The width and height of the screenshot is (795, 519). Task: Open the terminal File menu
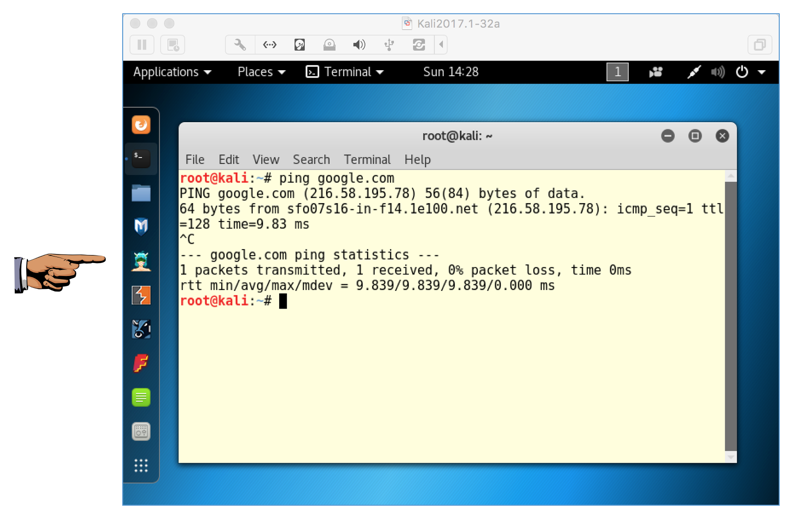click(195, 160)
